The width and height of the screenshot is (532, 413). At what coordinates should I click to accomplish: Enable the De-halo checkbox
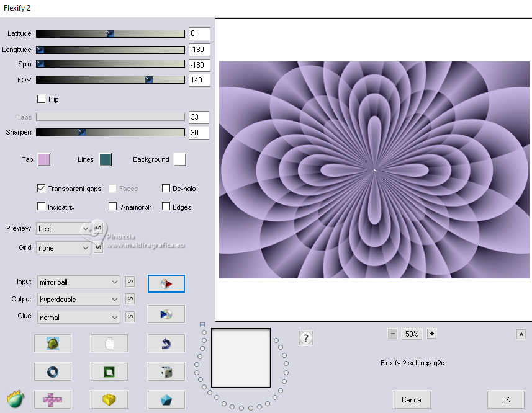166,188
